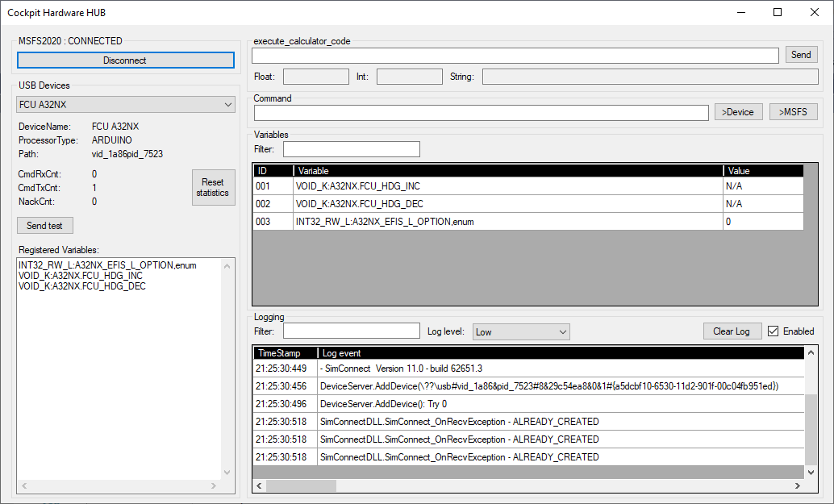Viewport: 834px width, 504px height.
Task: Click the Value column header
Action: coord(763,171)
